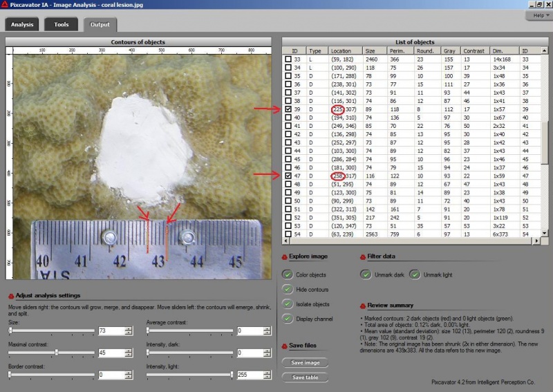Click the Border contrast spinner arrows
553x392 pixels.
(129, 375)
